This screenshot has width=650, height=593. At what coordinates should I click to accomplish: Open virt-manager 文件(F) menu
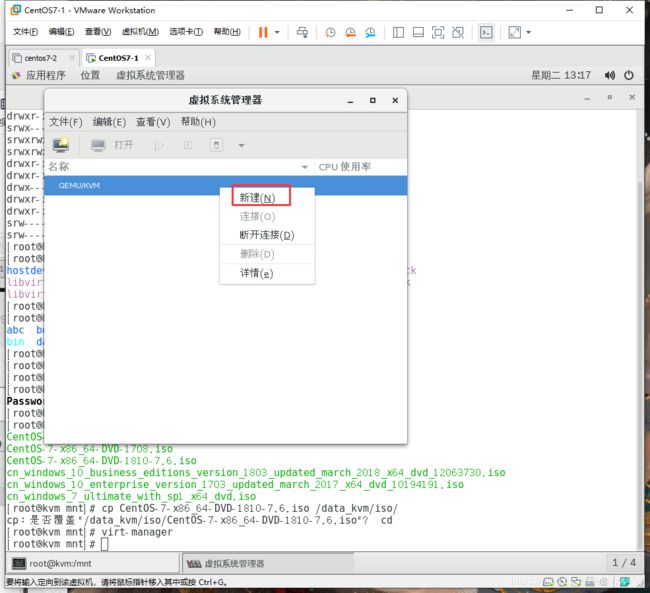coord(66,122)
